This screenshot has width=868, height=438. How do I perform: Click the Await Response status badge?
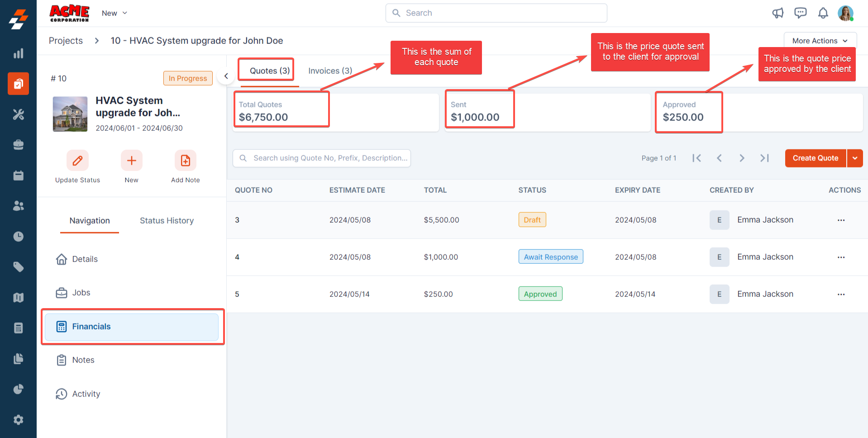[551, 257]
